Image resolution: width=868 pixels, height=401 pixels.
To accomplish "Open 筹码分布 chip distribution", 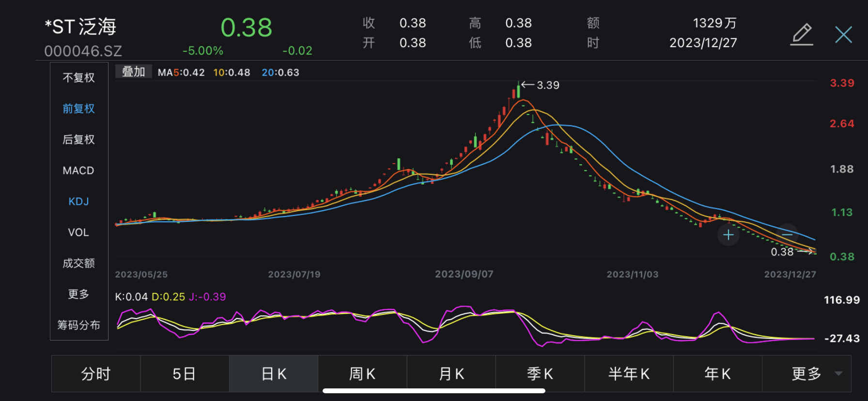I will [x=78, y=325].
